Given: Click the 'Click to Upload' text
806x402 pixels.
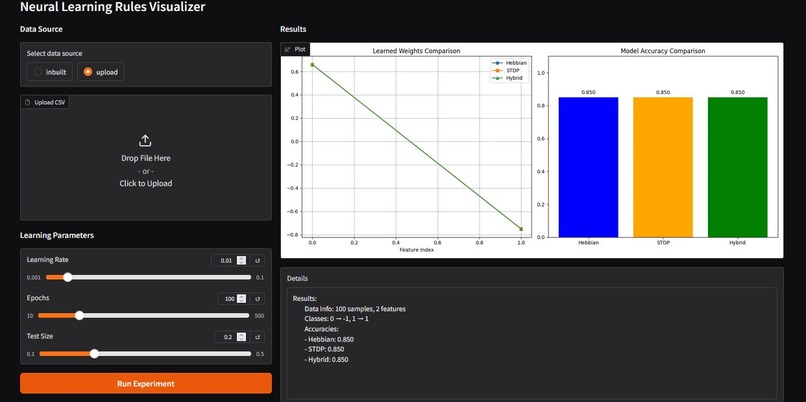Looking at the screenshot, I should click(x=146, y=184).
